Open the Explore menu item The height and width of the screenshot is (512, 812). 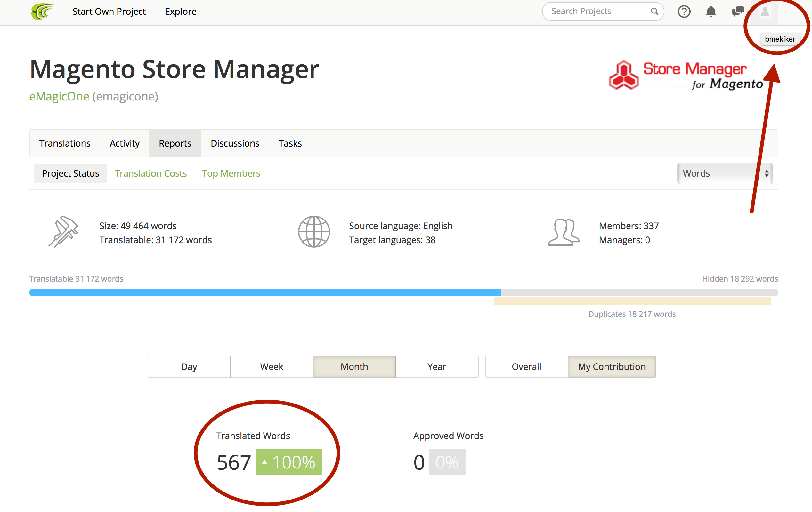(x=181, y=12)
